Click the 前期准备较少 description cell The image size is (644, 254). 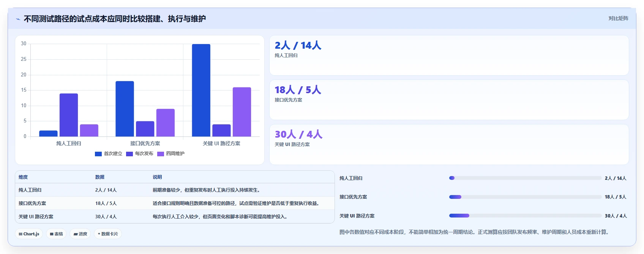tap(206, 190)
